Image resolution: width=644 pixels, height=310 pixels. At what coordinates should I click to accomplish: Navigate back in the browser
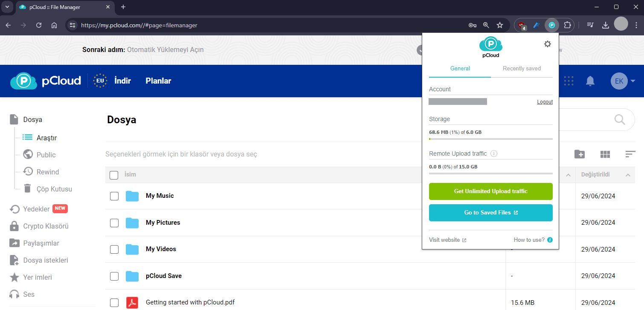[x=8, y=25]
